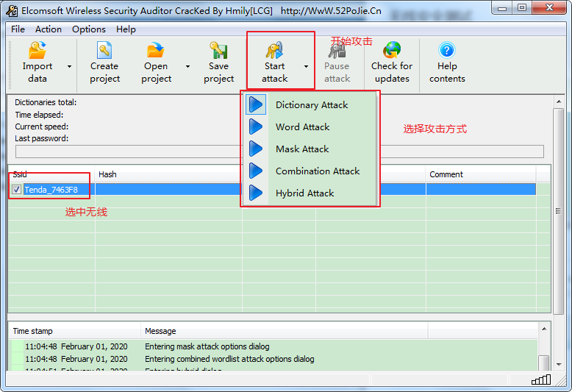This screenshot has width=572, height=392.
Task: Click the Create project document icon
Action: pyautogui.click(x=104, y=50)
